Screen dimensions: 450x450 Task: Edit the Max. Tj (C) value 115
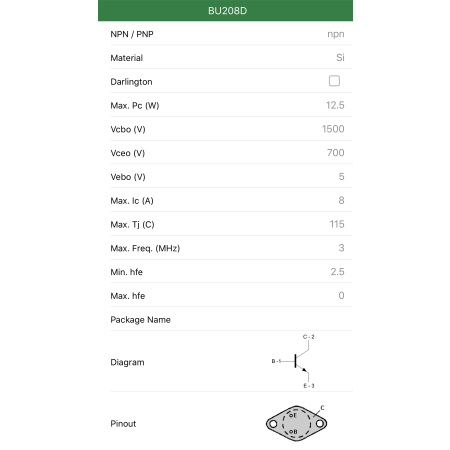coord(337,224)
